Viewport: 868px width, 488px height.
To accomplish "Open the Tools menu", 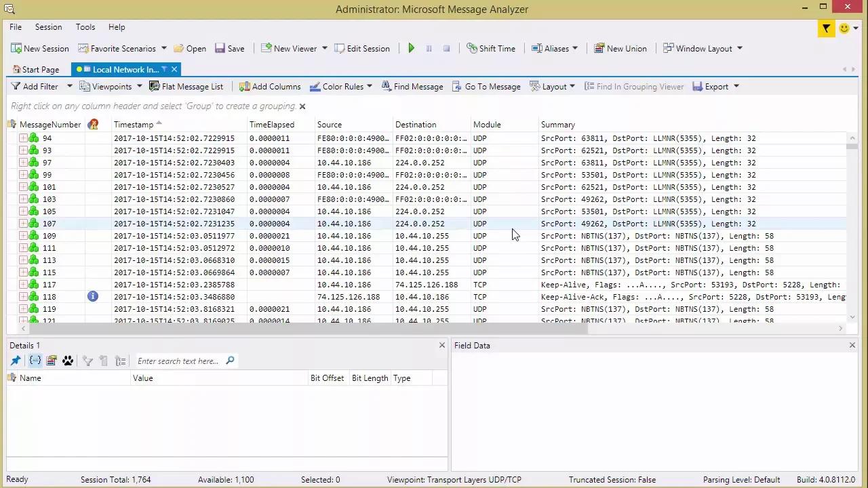I will click(x=85, y=27).
